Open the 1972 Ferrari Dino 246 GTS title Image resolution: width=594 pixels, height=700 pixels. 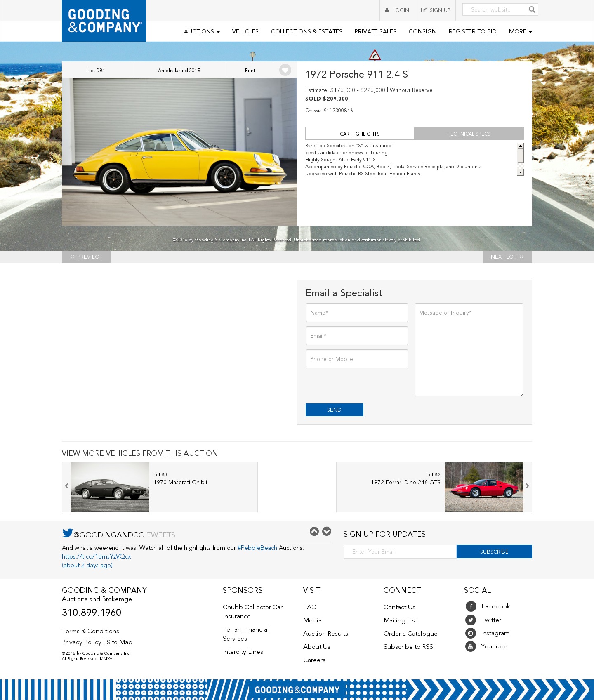(x=405, y=482)
